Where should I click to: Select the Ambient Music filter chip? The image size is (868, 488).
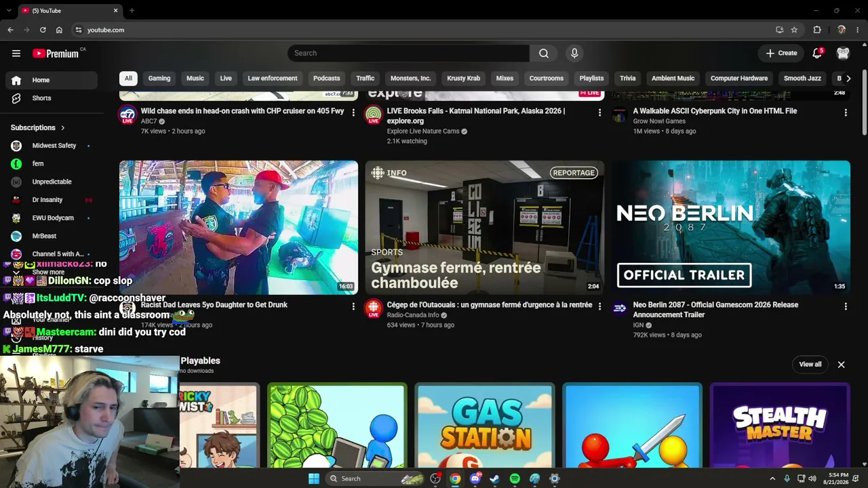(673, 78)
